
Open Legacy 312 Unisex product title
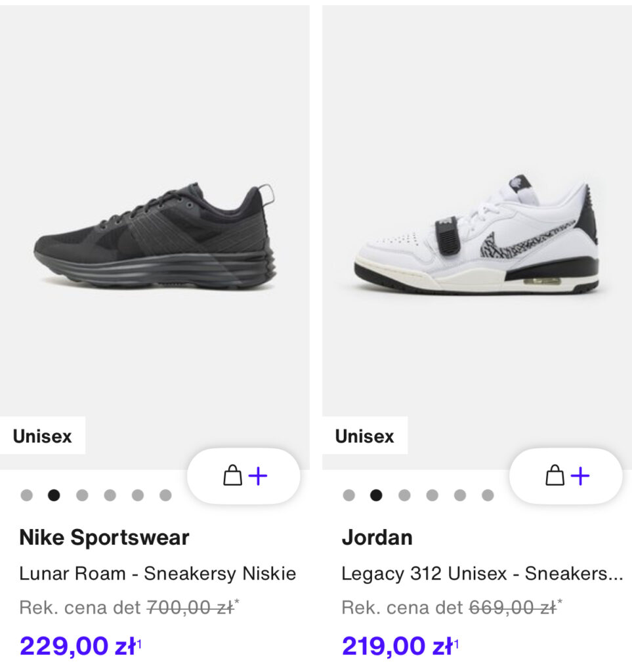482,574
